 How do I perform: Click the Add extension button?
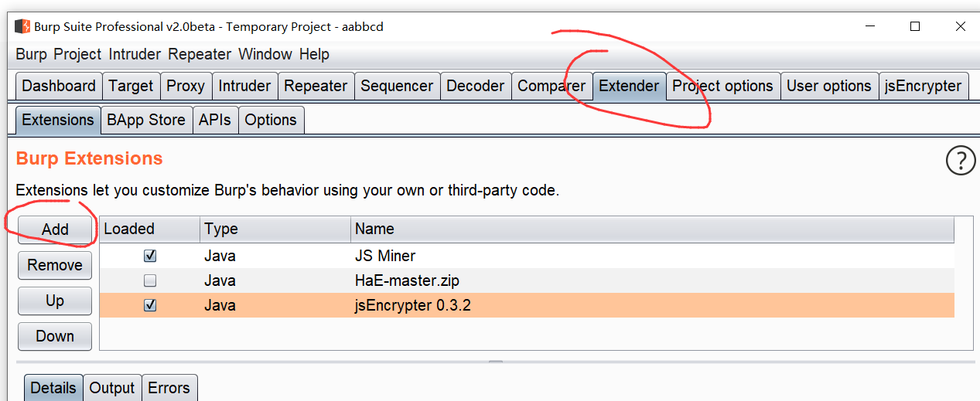(x=55, y=229)
